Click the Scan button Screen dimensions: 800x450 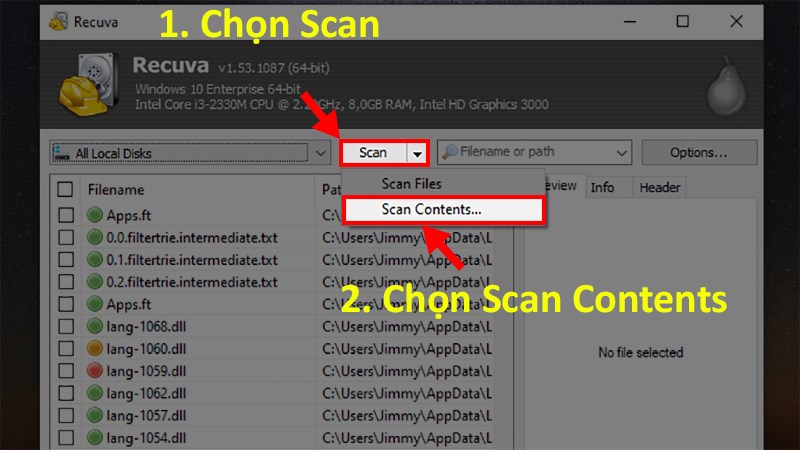tap(373, 153)
